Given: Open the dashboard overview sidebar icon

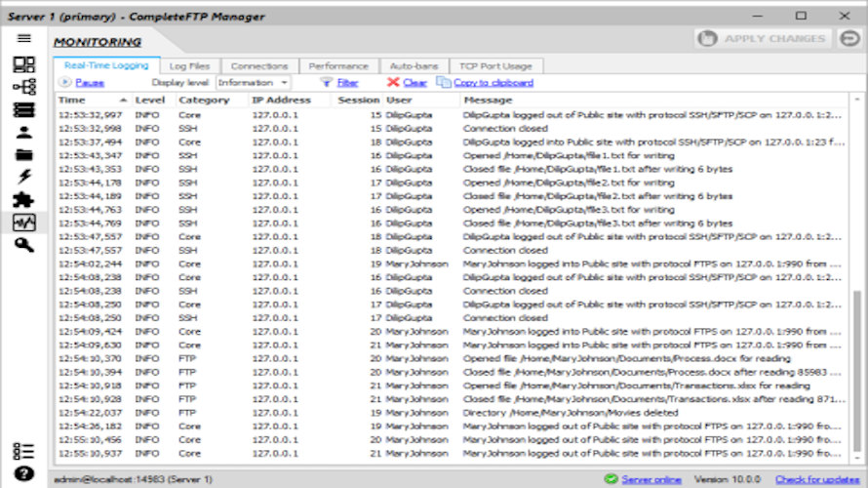Looking at the screenshot, I should point(23,65).
